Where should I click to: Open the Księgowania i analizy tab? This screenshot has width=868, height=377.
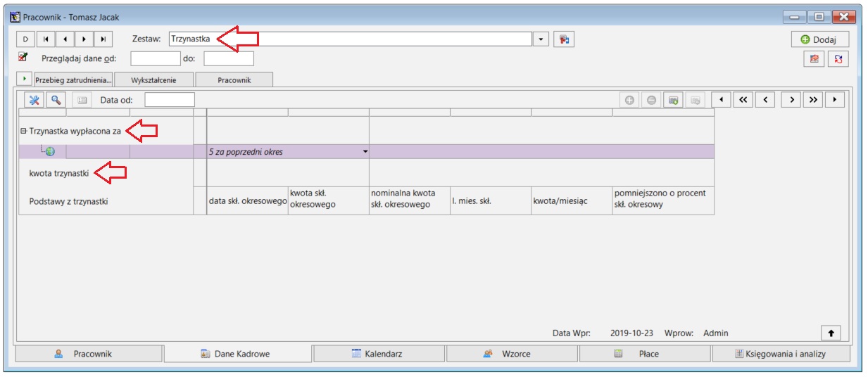(x=781, y=354)
